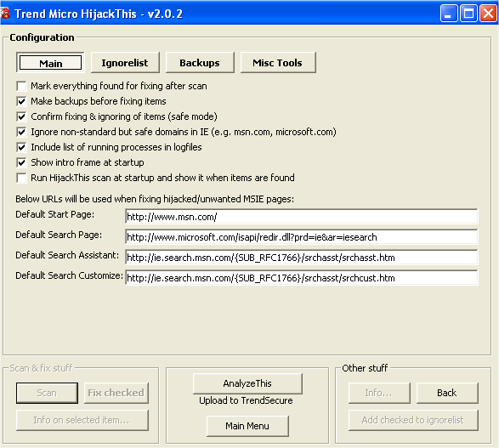The width and height of the screenshot is (499, 448).
Task: Click the Below URLs will be used text
Action: click(x=155, y=199)
